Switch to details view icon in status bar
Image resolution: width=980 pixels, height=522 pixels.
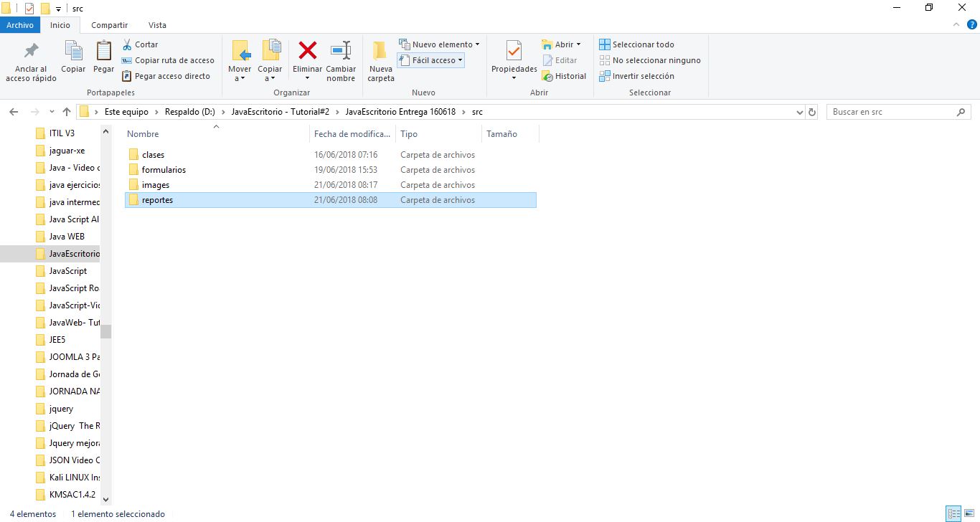point(953,513)
